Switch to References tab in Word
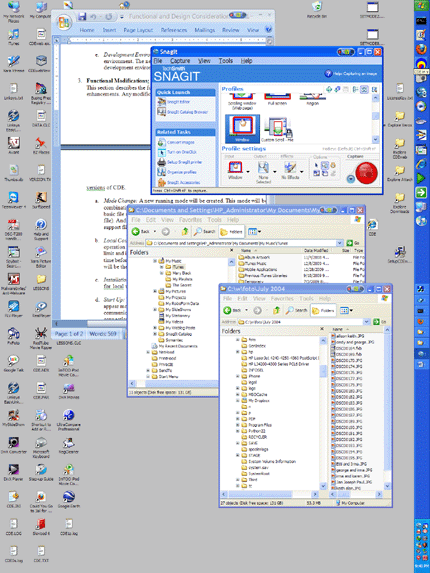Viewport: 430px width, 573px height. (x=174, y=30)
